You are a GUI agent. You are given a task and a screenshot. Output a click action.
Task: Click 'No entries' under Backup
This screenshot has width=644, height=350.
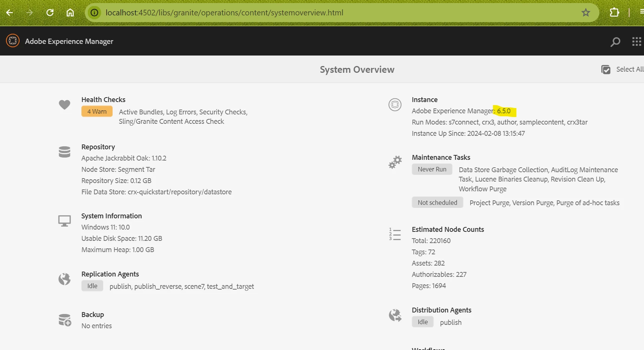96,326
